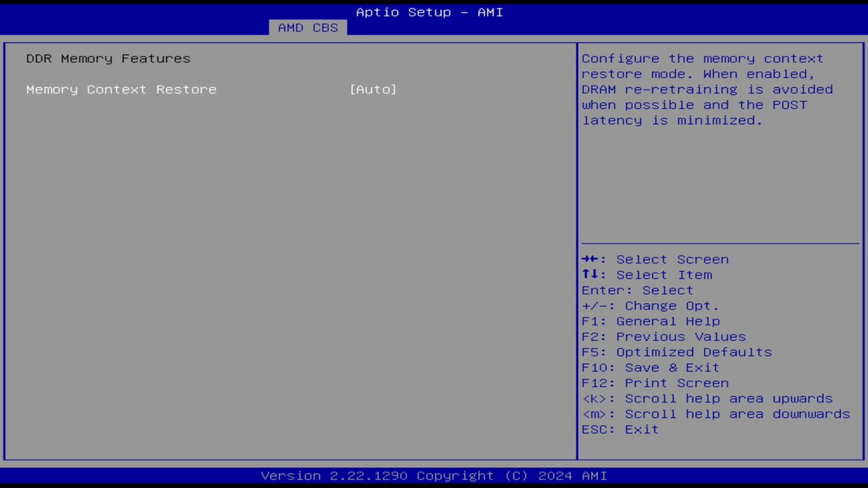Click the F1: General Help hint

click(651, 322)
